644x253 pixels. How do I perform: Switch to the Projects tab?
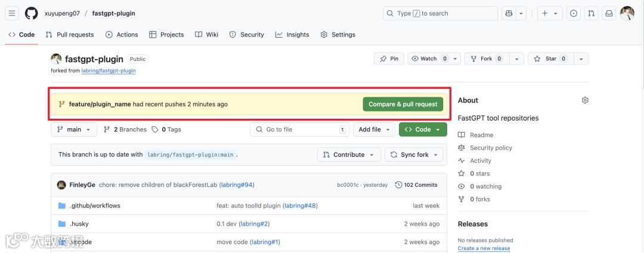point(166,35)
